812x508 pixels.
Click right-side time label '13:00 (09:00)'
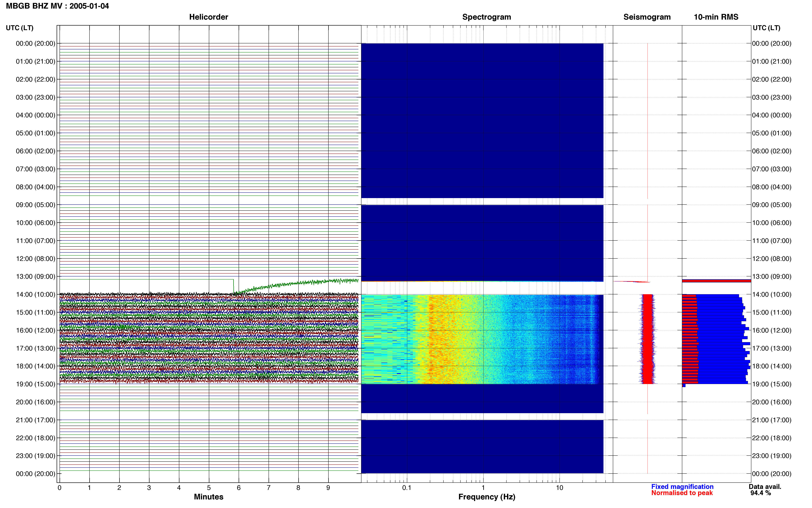772,277
